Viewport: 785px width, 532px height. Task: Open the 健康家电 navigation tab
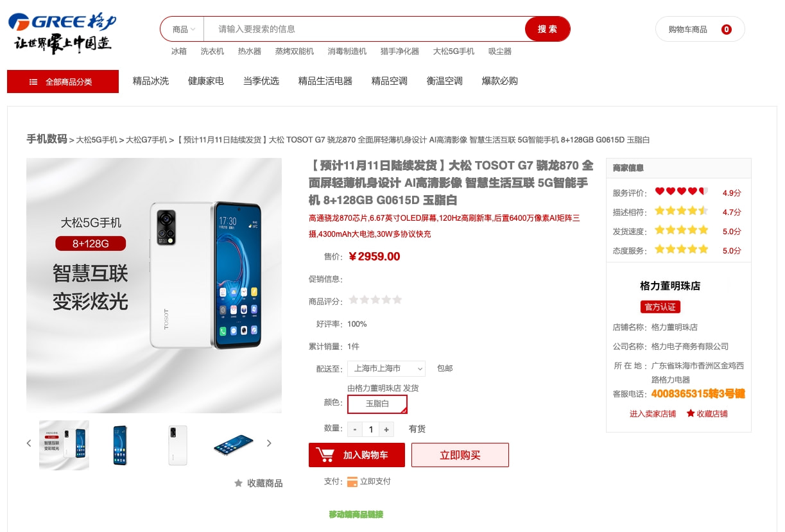(x=206, y=81)
